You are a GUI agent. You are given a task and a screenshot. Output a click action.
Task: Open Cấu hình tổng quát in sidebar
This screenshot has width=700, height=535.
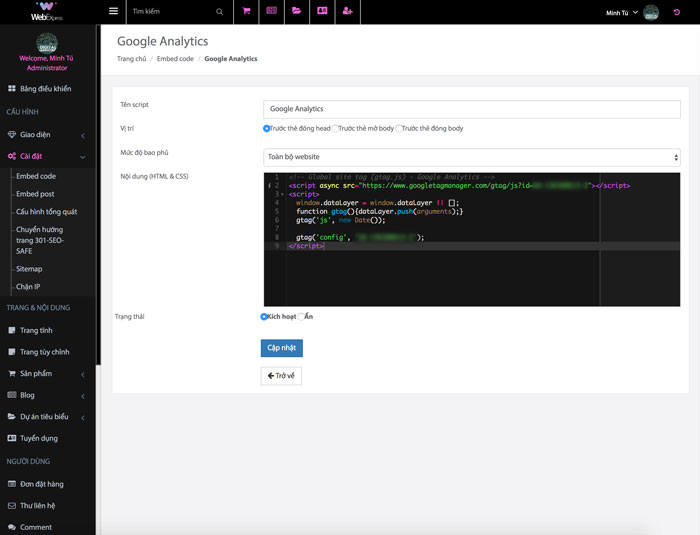(47, 212)
